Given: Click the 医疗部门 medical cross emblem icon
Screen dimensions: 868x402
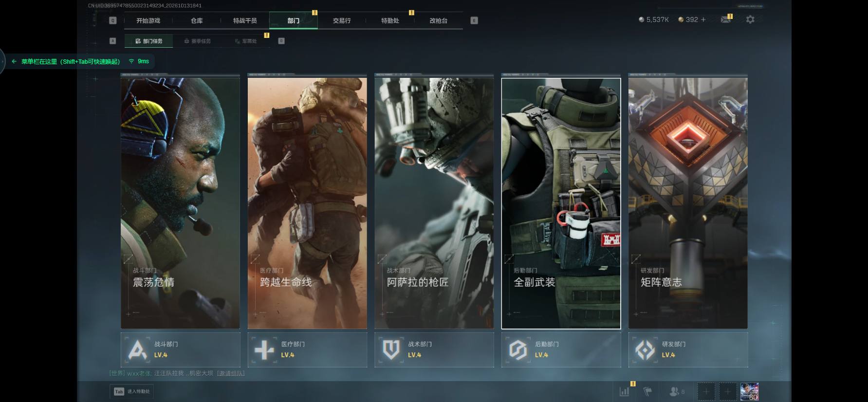Looking at the screenshot, I should pyautogui.click(x=264, y=350).
